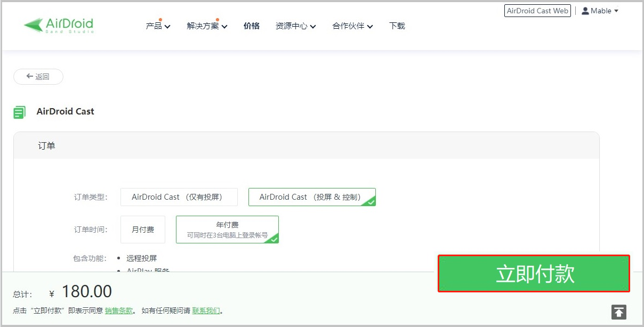Click the 立即付款 pay now button
The image size is (644, 327).
pos(534,274)
